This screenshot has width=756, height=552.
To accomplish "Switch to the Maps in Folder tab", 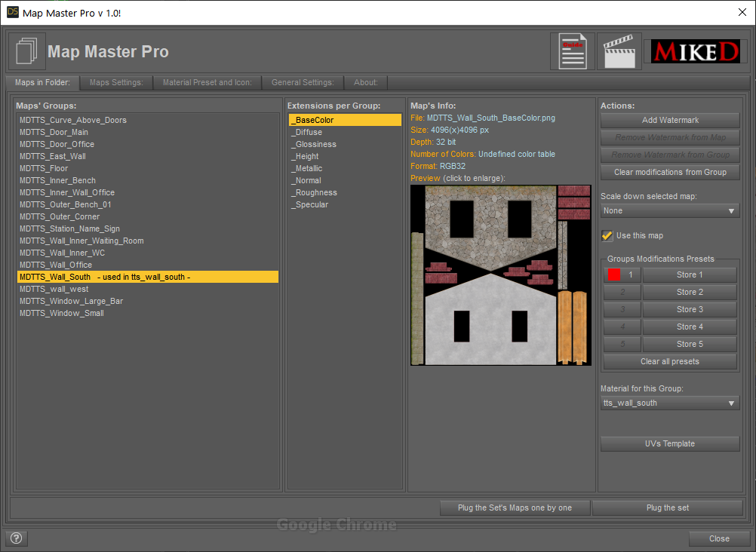I will (42, 82).
